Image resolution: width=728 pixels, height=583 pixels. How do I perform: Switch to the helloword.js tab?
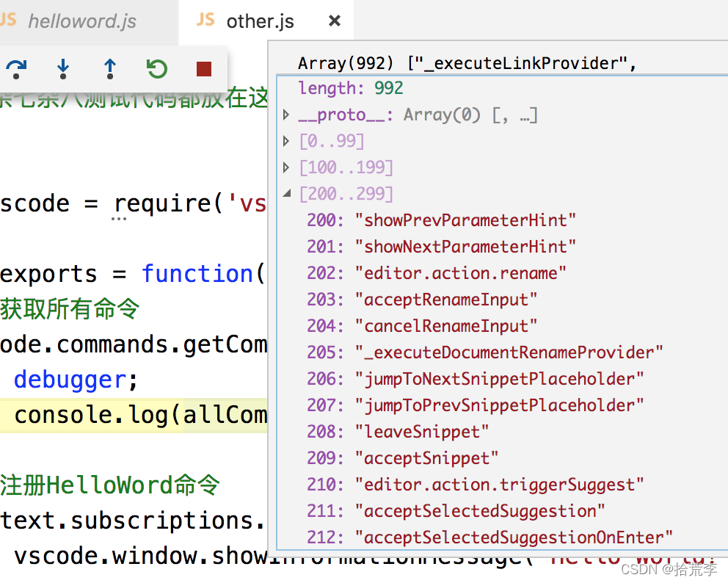tap(81, 21)
